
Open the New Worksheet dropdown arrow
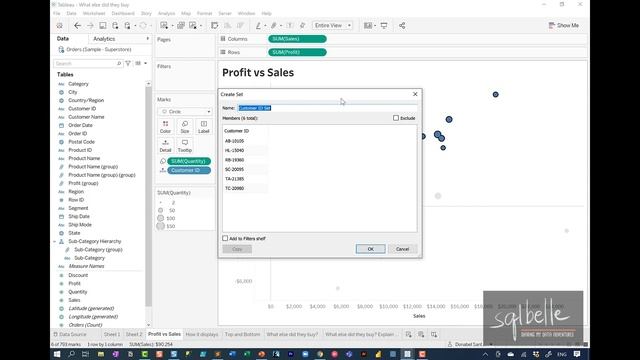tap(172, 26)
